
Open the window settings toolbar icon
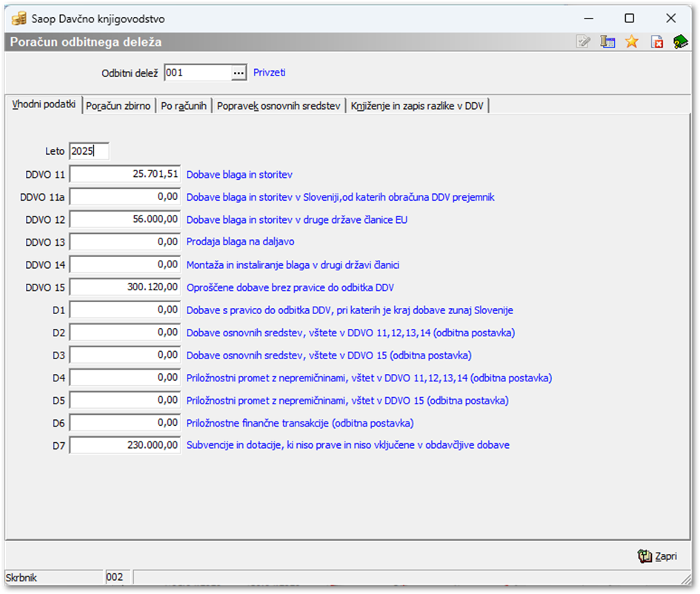607,42
